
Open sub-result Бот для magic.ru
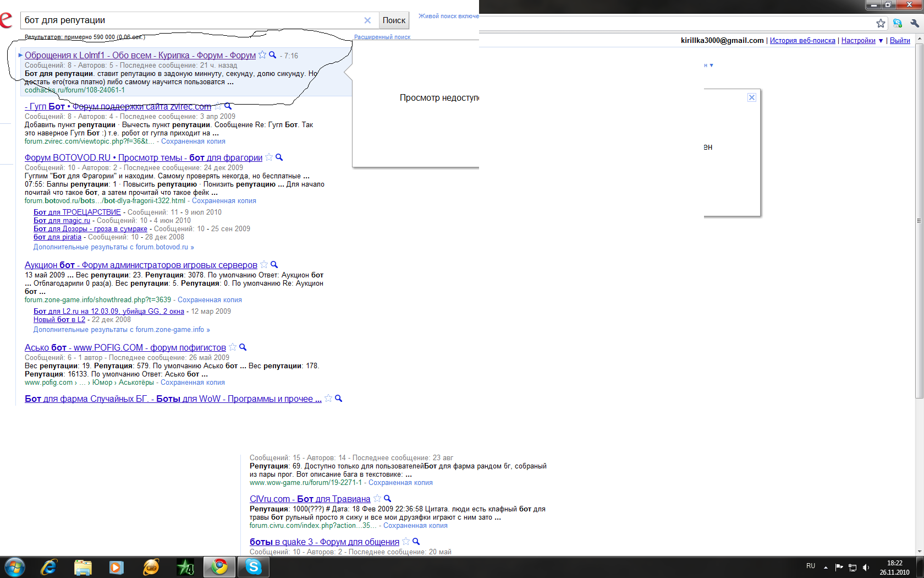click(62, 220)
